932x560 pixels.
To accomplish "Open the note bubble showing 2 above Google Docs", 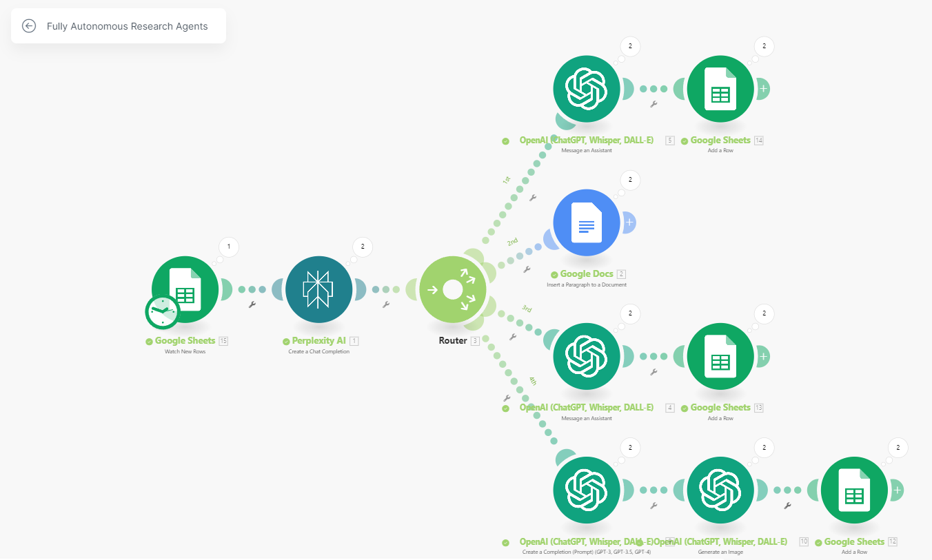I will 629,180.
